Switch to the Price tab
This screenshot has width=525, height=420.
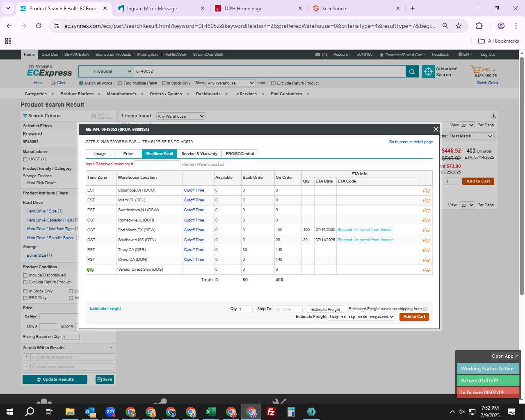point(128,154)
